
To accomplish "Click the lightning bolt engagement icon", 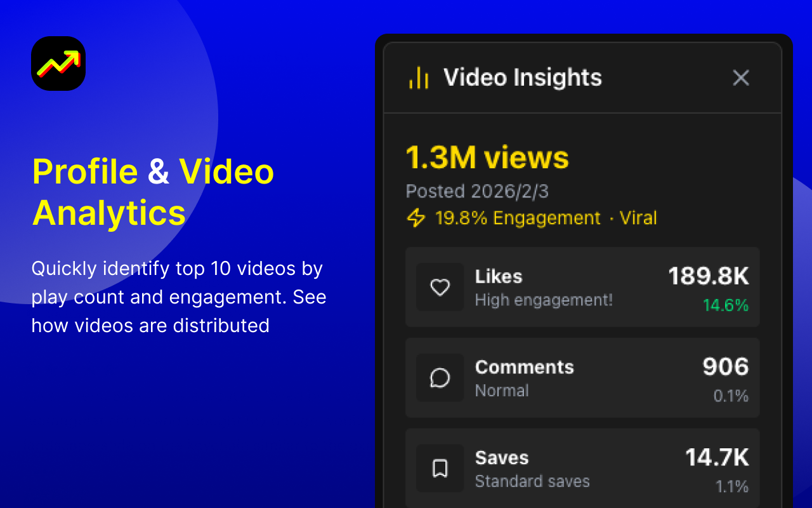I will pyautogui.click(x=416, y=218).
